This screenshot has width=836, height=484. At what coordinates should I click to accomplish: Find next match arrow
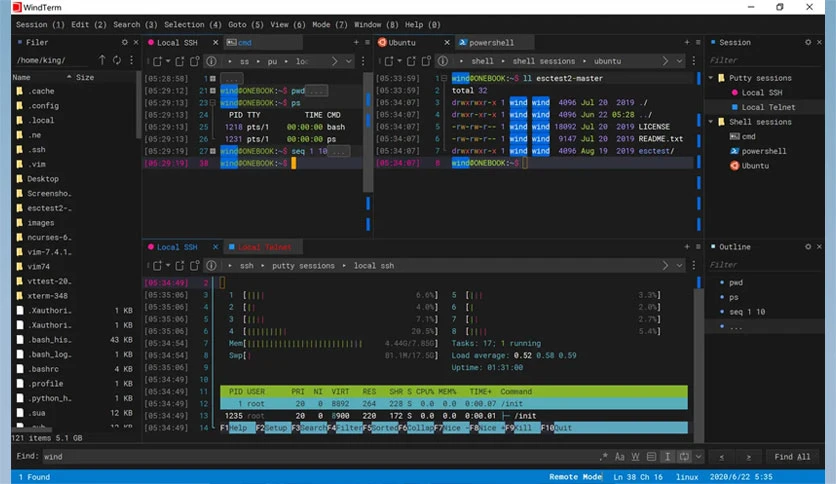click(x=749, y=457)
